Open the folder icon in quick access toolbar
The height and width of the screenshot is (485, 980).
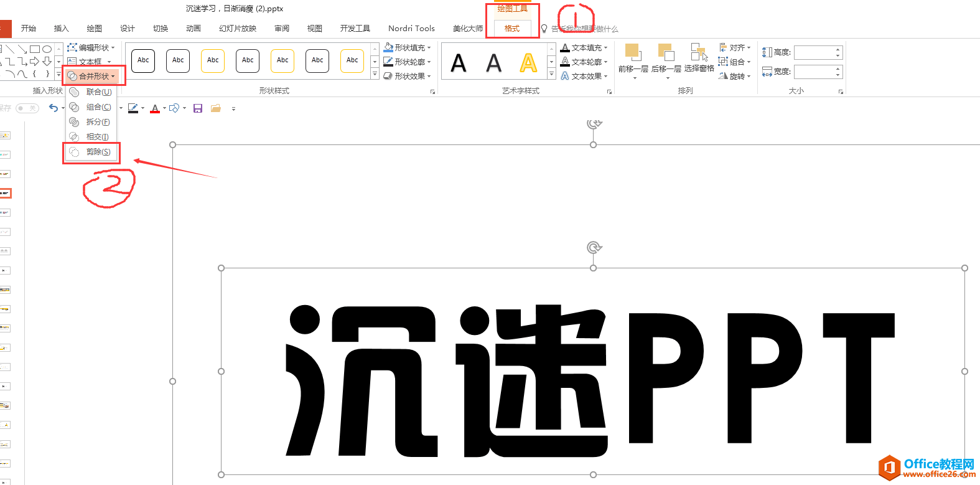[216, 108]
